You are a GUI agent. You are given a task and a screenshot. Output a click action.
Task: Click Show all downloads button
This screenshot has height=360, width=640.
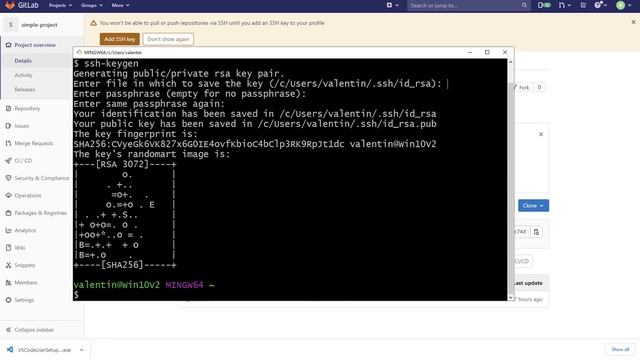pos(620,349)
